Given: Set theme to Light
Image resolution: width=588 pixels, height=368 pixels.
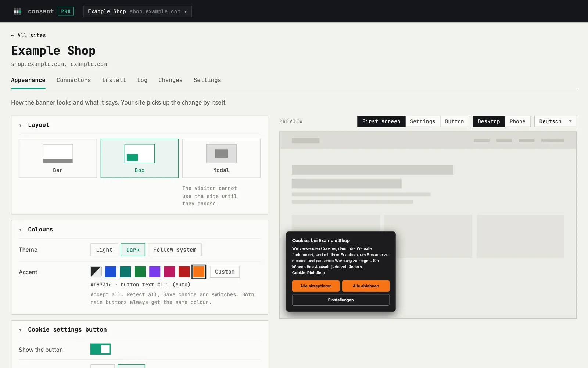Looking at the screenshot, I should coord(104,250).
